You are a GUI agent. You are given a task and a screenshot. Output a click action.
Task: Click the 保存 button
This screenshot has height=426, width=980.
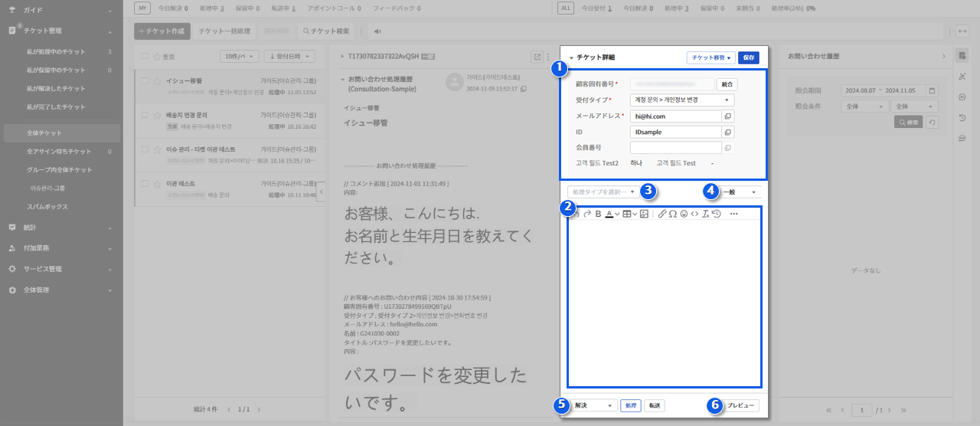click(x=749, y=57)
